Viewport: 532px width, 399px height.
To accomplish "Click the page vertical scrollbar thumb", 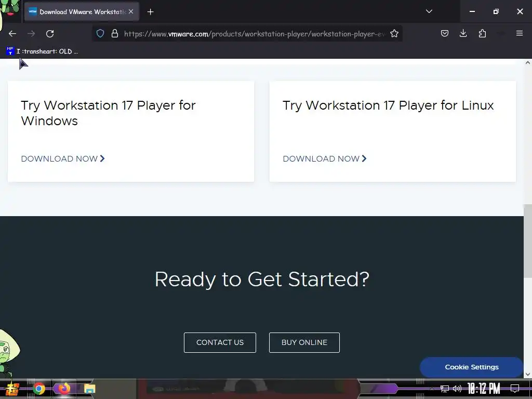I will point(528,240).
